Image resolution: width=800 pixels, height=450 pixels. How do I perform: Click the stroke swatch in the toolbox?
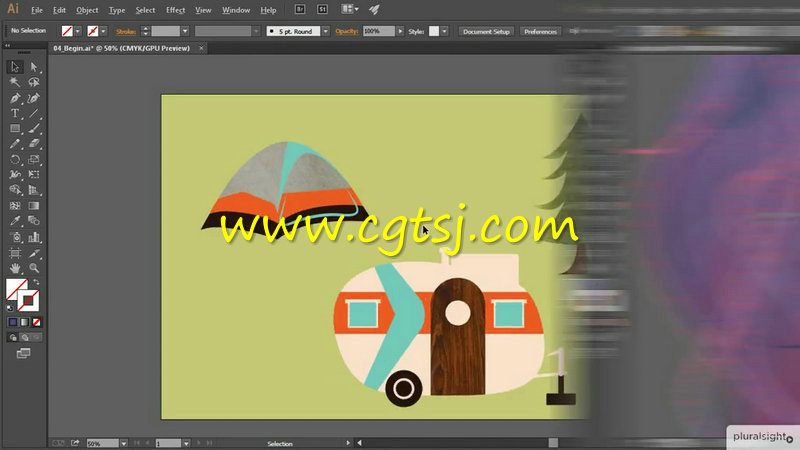pyautogui.click(x=29, y=301)
